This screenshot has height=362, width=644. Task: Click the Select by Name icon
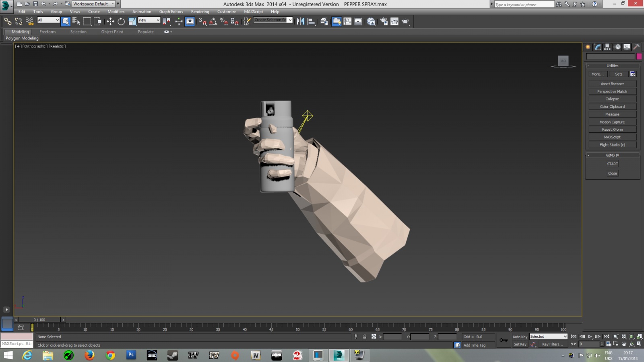[x=76, y=21]
